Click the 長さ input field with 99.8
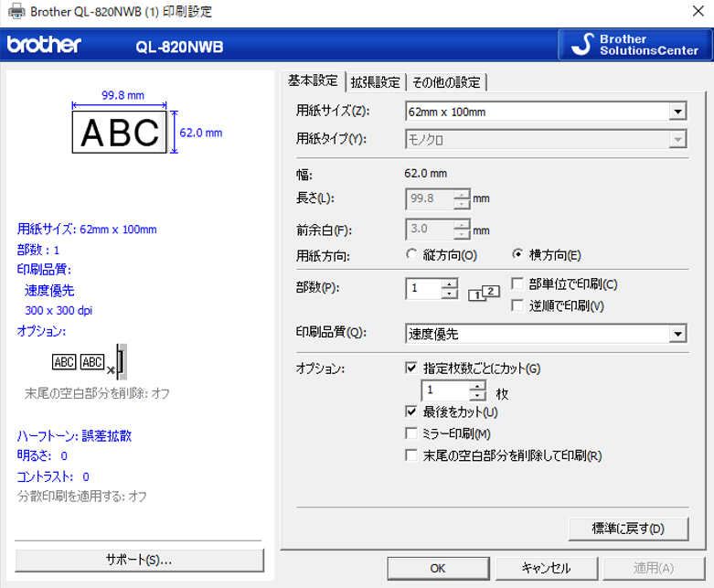This screenshot has height=588, width=714. tap(430, 199)
